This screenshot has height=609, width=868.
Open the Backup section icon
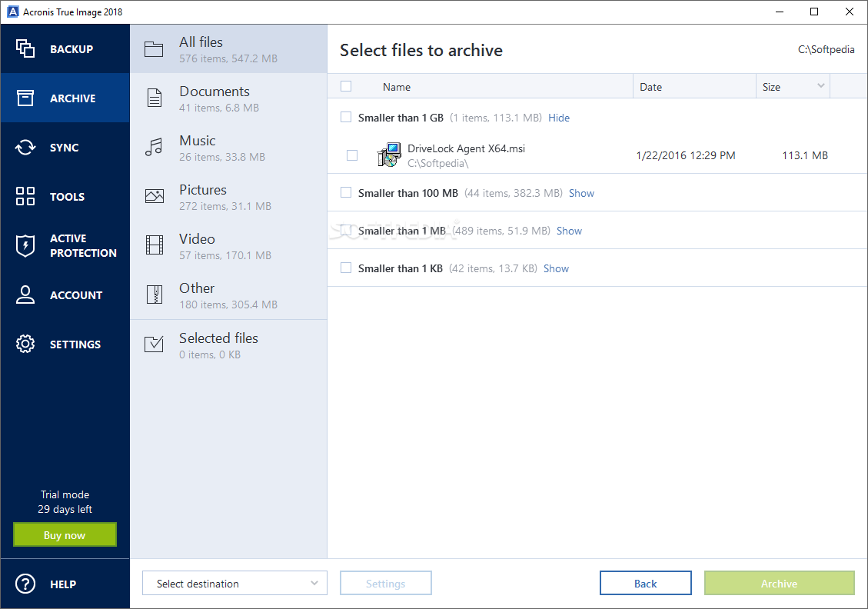point(25,48)
